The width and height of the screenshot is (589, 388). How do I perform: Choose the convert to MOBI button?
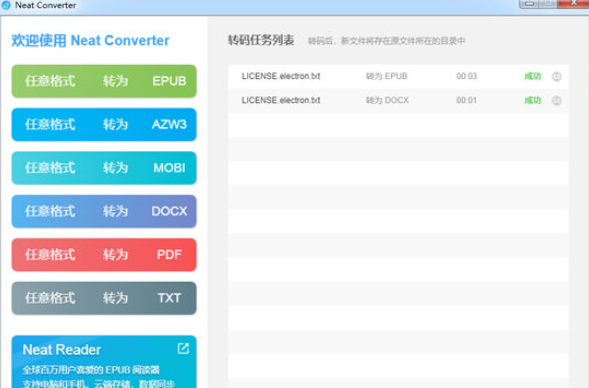pyautogui.click(x=104, y=168)
